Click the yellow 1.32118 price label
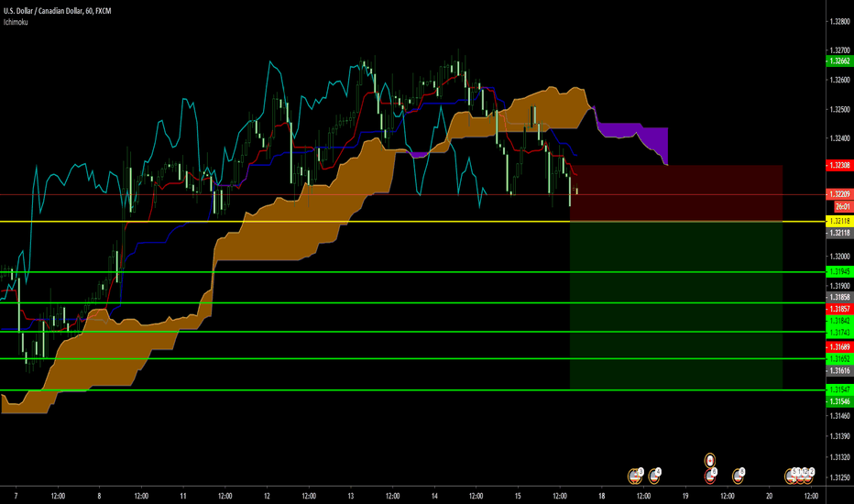 point(838,222)
